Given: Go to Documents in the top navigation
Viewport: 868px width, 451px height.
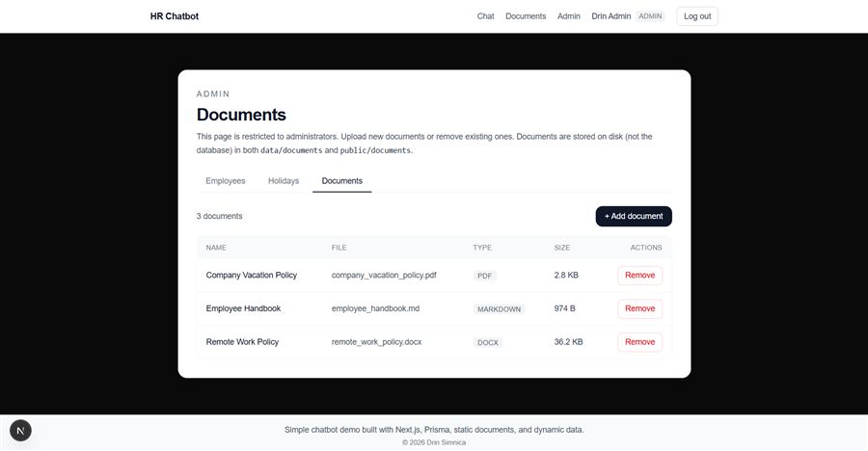Looking at the screenshot, I should [x=526, y=16].
